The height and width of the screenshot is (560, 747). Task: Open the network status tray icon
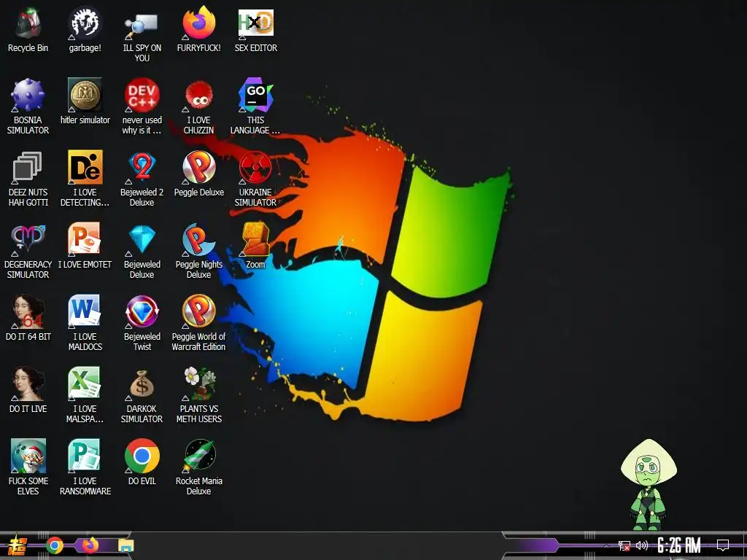(624, 545)
